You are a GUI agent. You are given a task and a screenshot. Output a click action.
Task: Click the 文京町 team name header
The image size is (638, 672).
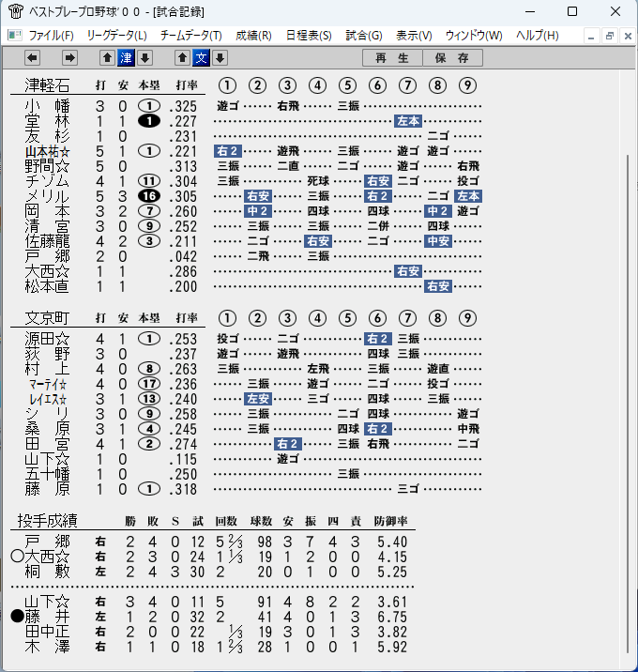47,318
